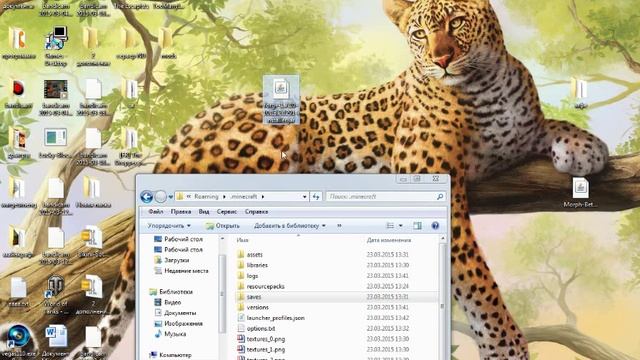Open the Изображения library
Viewport: 640px width, 360px height.
pyautogui.click(x=183, y=324)
